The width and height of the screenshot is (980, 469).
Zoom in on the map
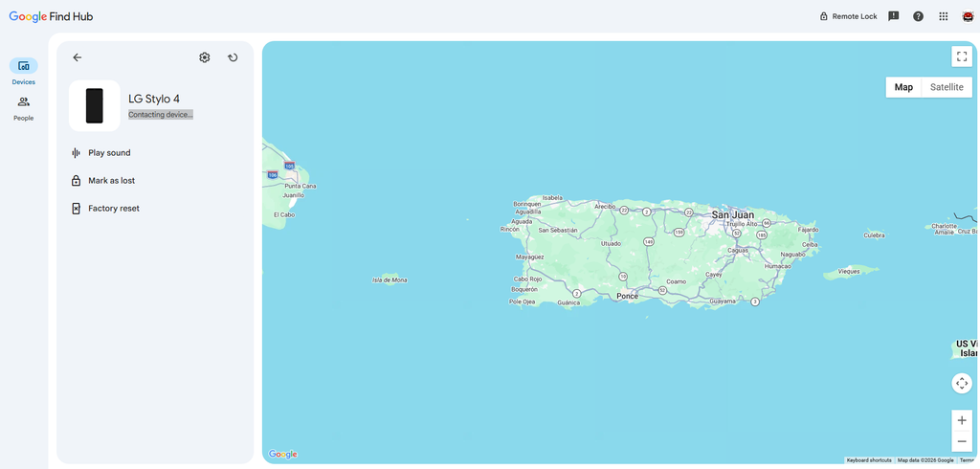(x=962, y=420)
